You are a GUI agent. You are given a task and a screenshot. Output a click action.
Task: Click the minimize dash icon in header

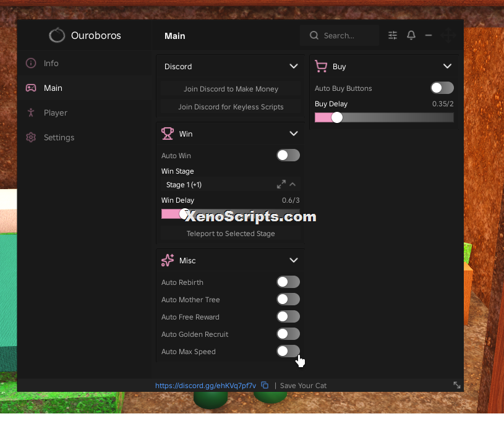pos(429,35)
